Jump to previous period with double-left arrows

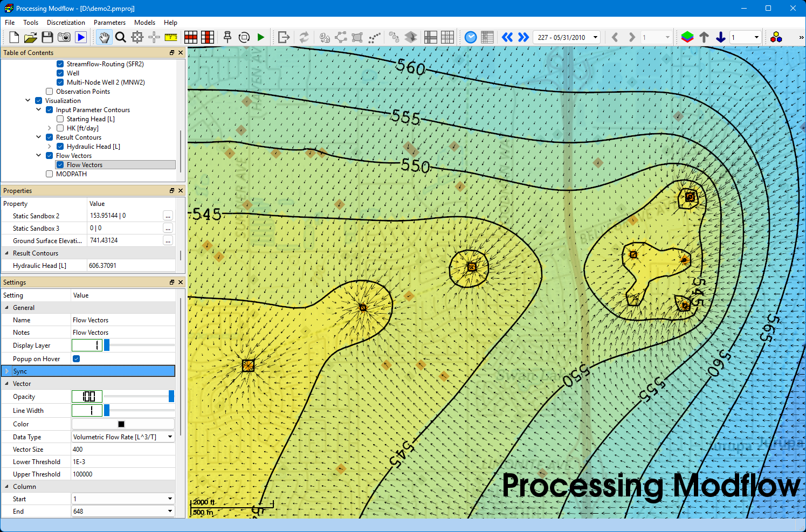(x=507, y=37)
